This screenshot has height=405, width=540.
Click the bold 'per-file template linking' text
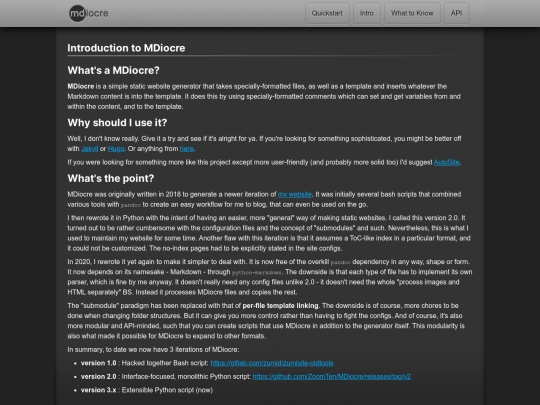coord(281,305)
